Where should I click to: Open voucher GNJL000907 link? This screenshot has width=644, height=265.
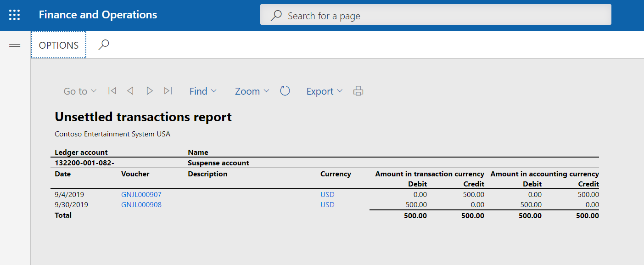coord(141,195)
